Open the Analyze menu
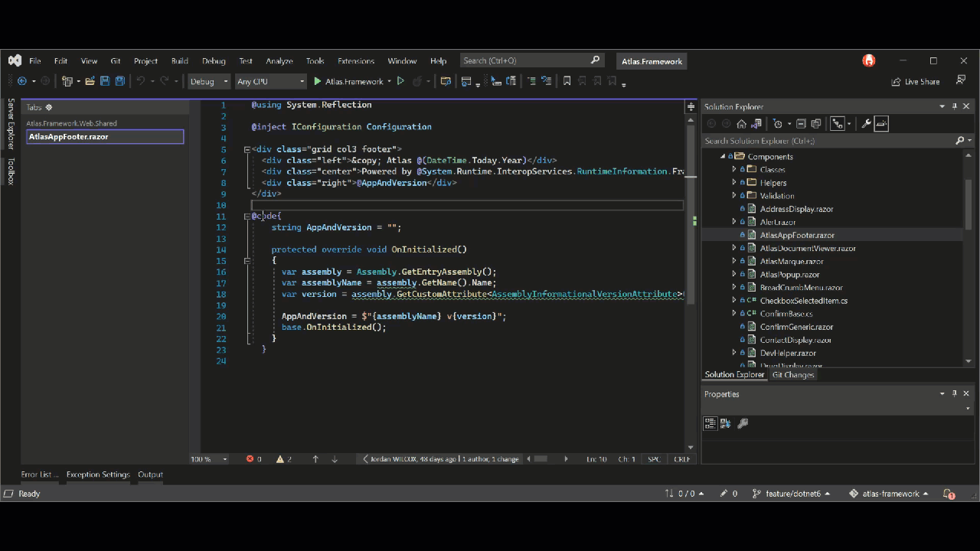980x551 pixels. (x=279, y=61)
